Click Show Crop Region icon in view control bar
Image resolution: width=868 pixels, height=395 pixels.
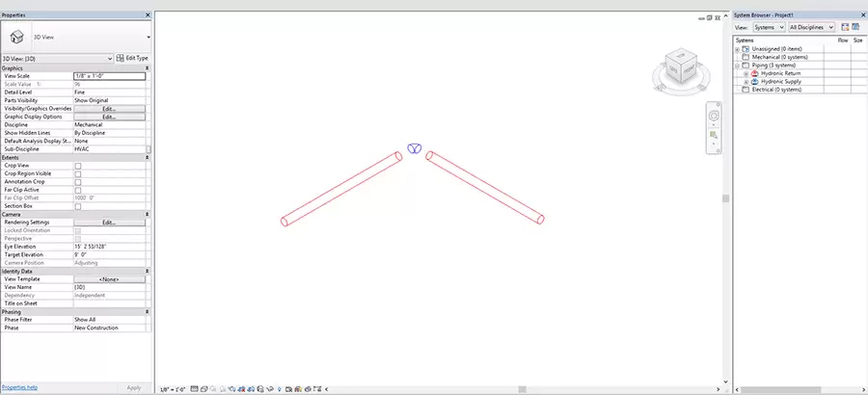click(x=250, y=389)
